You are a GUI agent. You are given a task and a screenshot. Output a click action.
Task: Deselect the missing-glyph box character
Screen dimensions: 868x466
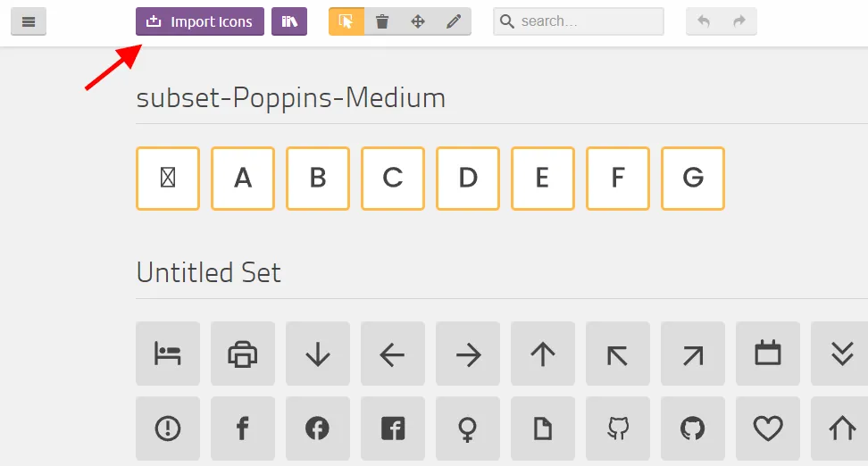pos(168,179)
